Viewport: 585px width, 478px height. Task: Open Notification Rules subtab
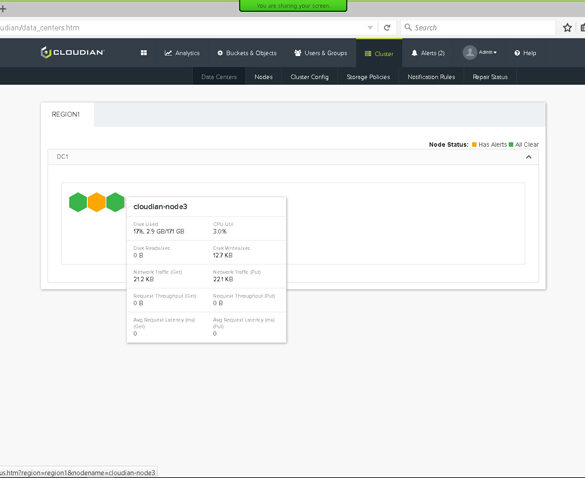pyautogui.click(x=431, y=77)
